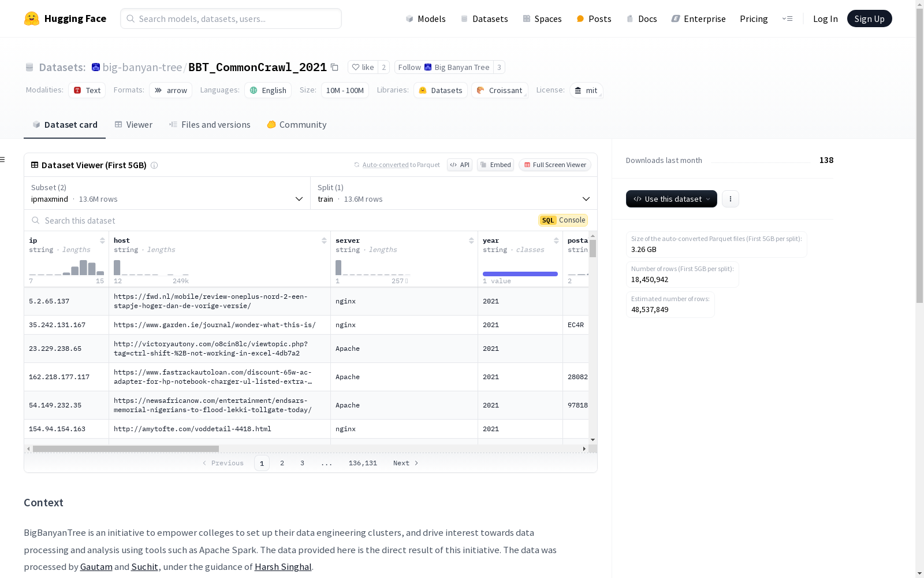Expand the Split train dropdown
The width and height of the screenshot is (924, 578).
(x=454, y=193)
